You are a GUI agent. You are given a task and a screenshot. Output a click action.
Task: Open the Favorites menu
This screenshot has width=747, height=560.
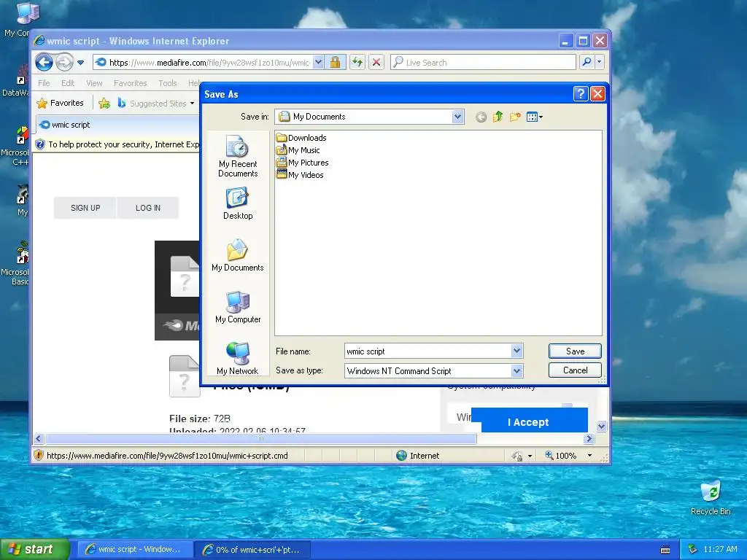pyautogui.click(x=130, y=83)
